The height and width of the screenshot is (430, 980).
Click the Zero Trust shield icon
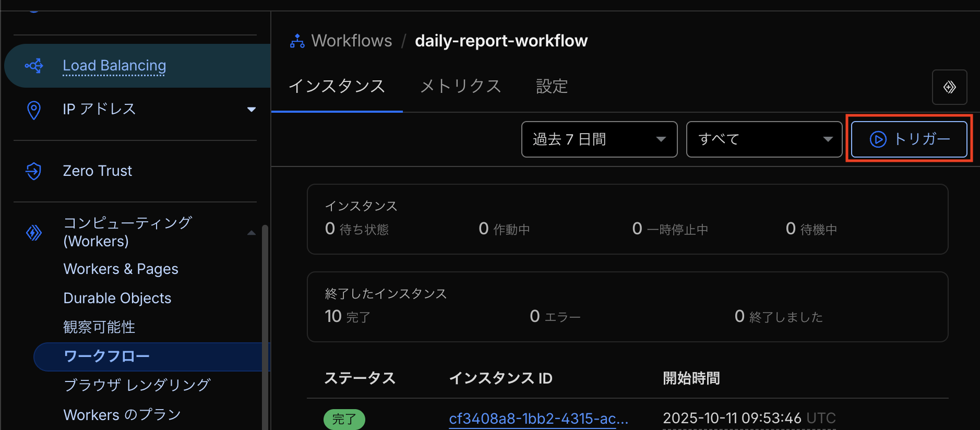tap(34, 171)
